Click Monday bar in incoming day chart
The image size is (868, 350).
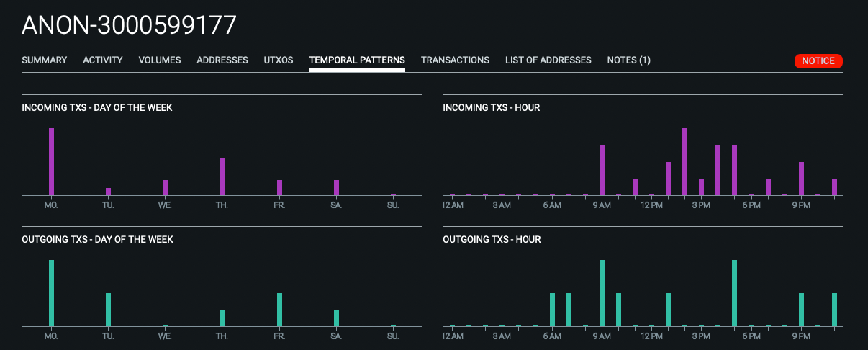coord(51,161)
